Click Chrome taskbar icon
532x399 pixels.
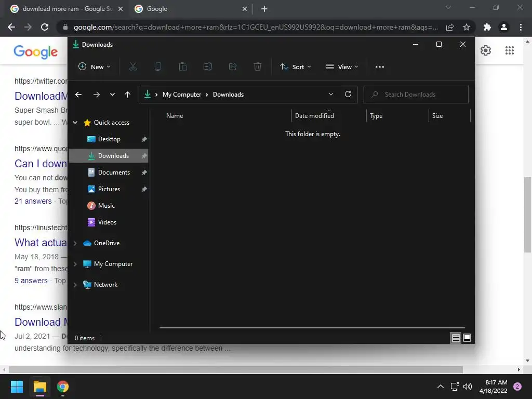point(63,387)
